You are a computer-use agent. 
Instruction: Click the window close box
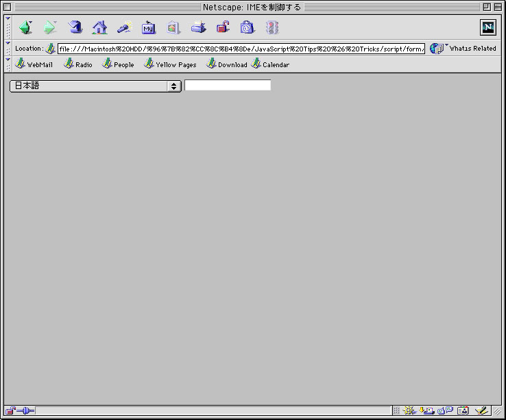(7, 7)
